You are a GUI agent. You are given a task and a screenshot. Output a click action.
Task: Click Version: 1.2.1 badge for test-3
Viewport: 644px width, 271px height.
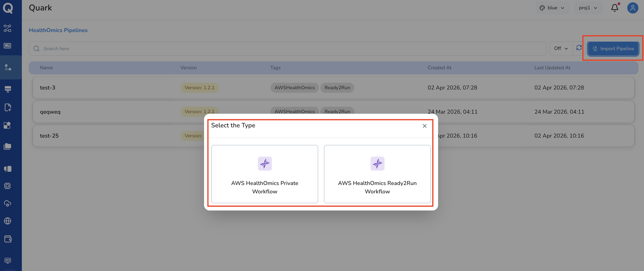click(x=199, y=88)
